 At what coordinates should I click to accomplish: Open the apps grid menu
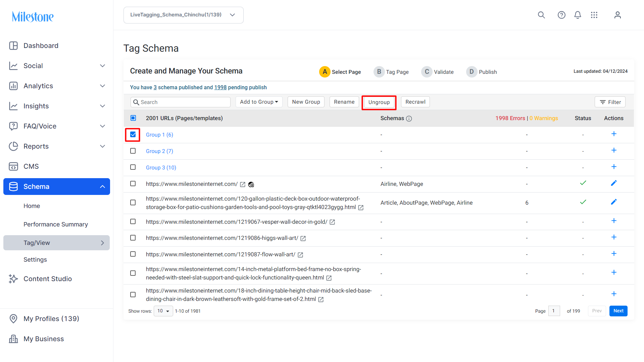(594, 15)
